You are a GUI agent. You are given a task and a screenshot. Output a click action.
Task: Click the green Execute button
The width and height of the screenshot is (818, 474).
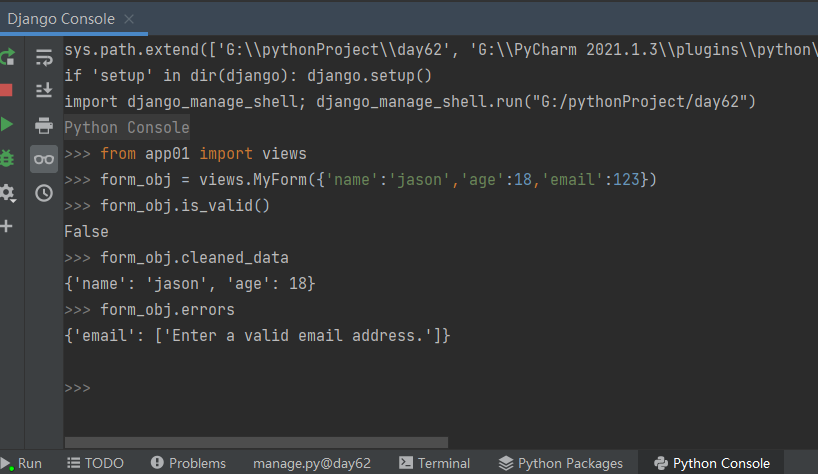(7, 124)
